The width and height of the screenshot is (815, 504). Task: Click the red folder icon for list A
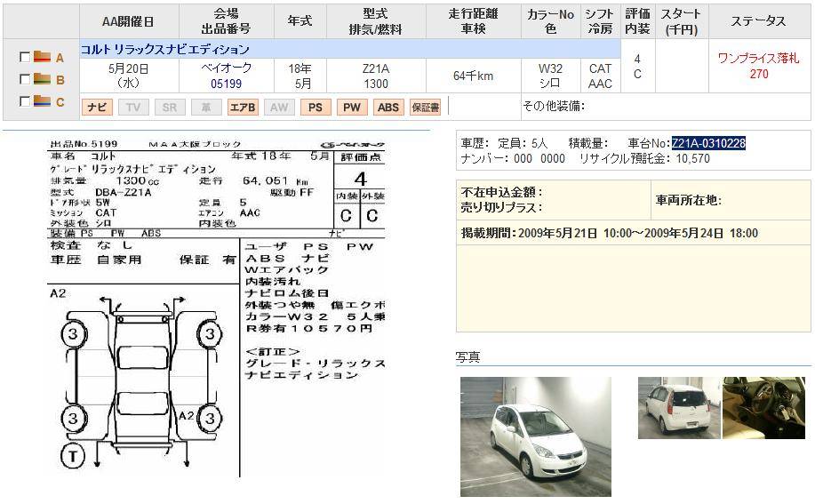click(42, 57)
